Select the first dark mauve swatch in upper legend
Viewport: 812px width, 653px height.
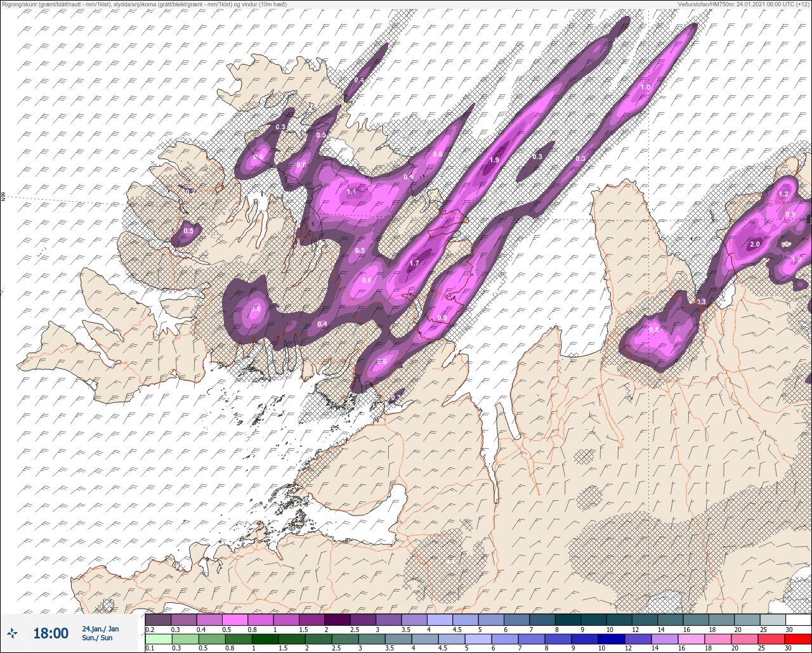(158, 619)
